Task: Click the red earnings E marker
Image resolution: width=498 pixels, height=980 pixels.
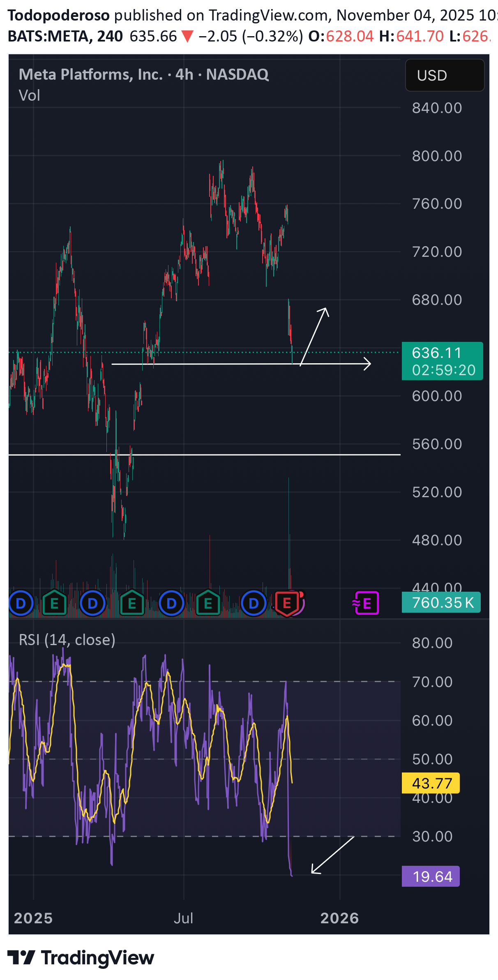Action: (287, 603)
